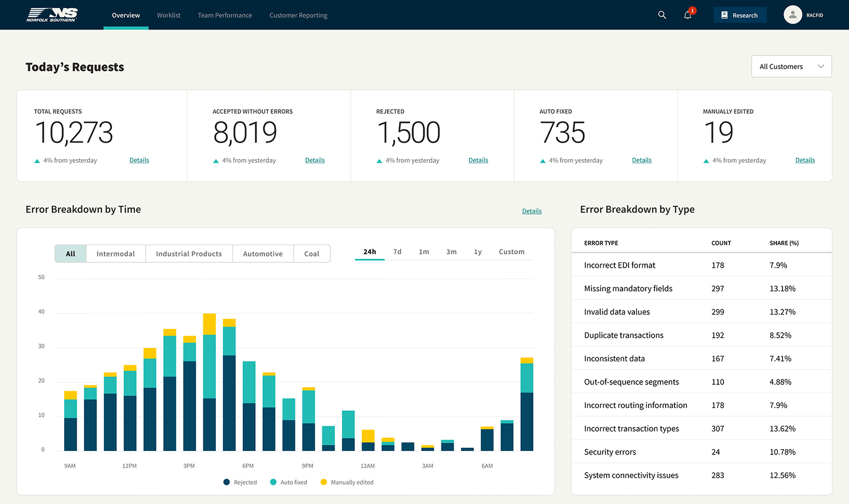Screen dimensions: 849x504
Task: Filter chart by Coal
Action: (x=312, y=254)
